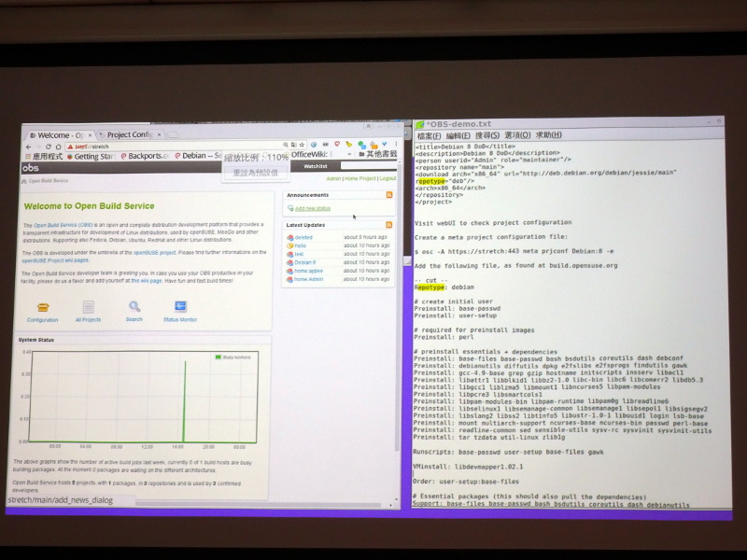Click the Logout link
Screen dimensions: 747x560
click(x=388, y=178)
